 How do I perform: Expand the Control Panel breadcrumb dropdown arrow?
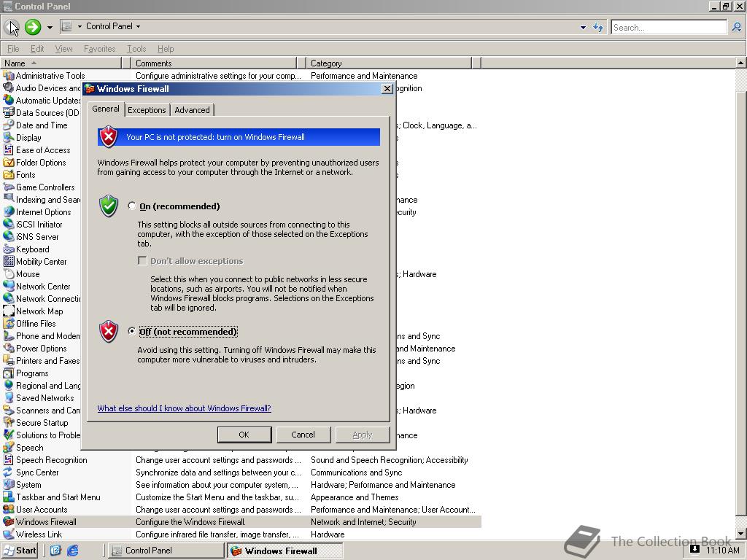[x=138, y=27]
